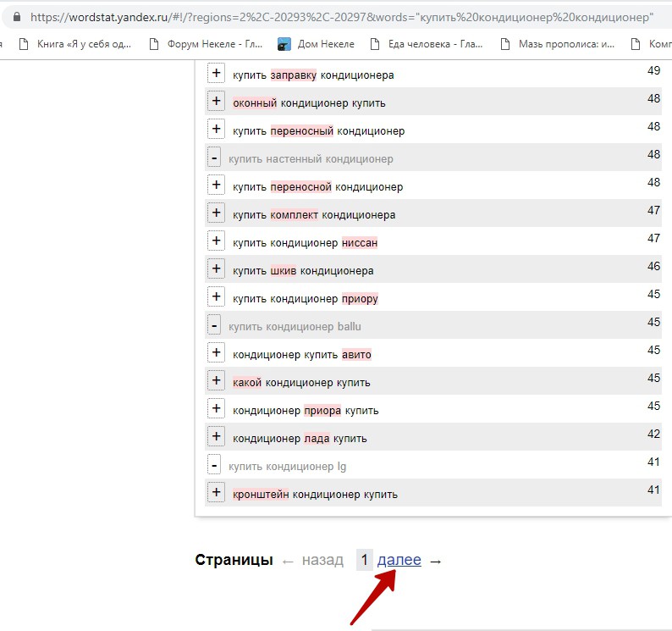Add phrase 'купить комплект кондиционера' with plus
Viewport: 672px width, 631px height.
point(216,213)
